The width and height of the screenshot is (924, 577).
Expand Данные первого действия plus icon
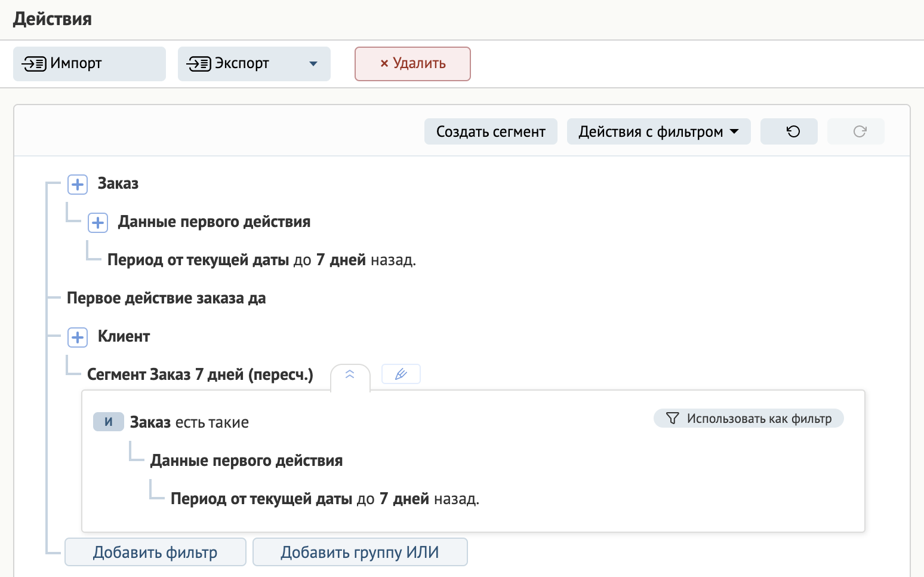(x=98, y=223)
